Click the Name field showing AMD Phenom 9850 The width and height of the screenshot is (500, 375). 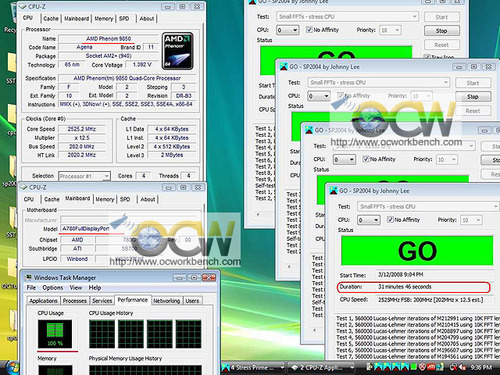coord(108,39)
